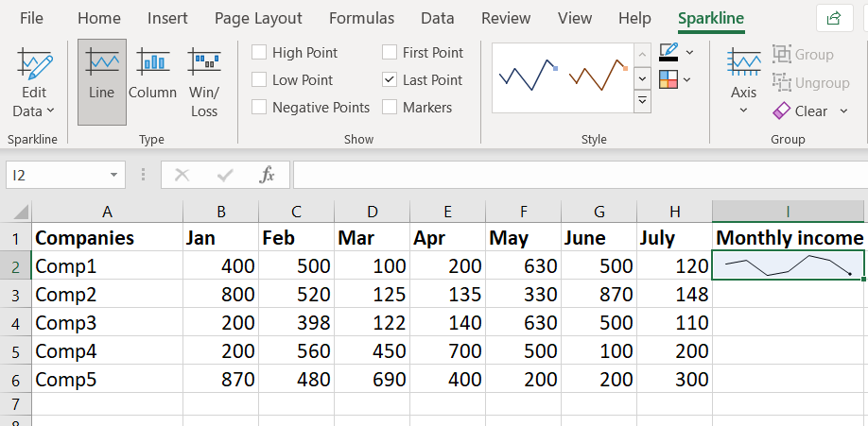Click the Insert Function fx icon

[268, 175]
